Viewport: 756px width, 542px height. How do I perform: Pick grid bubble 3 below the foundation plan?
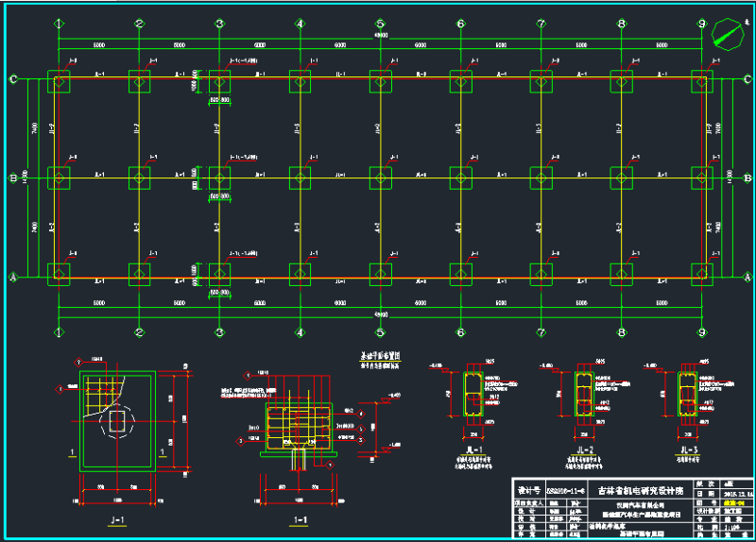coord(219,332)
